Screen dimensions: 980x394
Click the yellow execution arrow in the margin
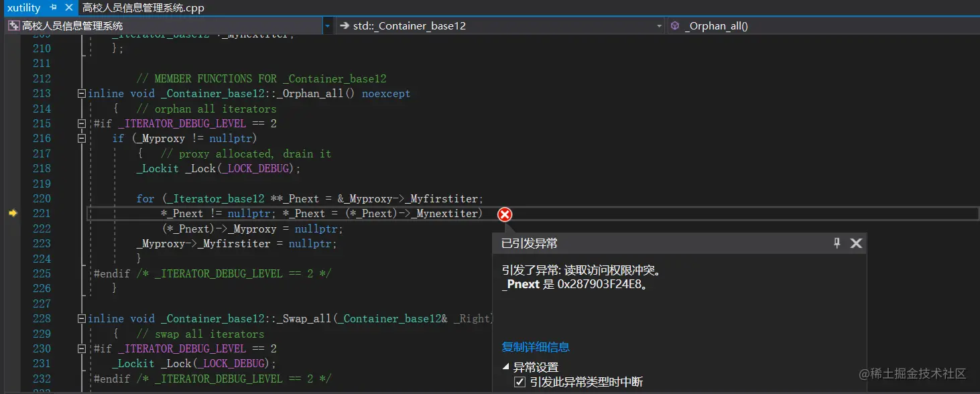12,213
